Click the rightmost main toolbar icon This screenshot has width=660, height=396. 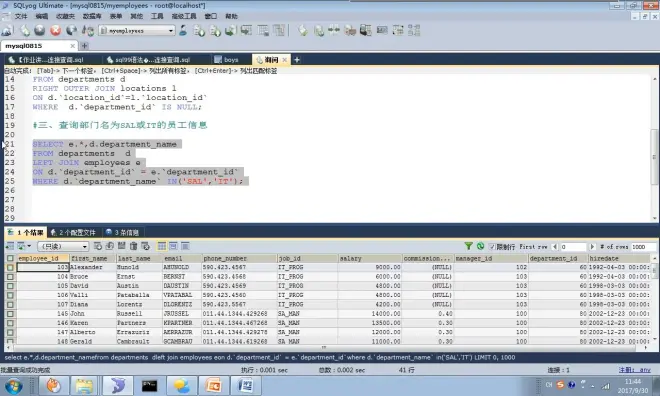(x=414, y=30)
